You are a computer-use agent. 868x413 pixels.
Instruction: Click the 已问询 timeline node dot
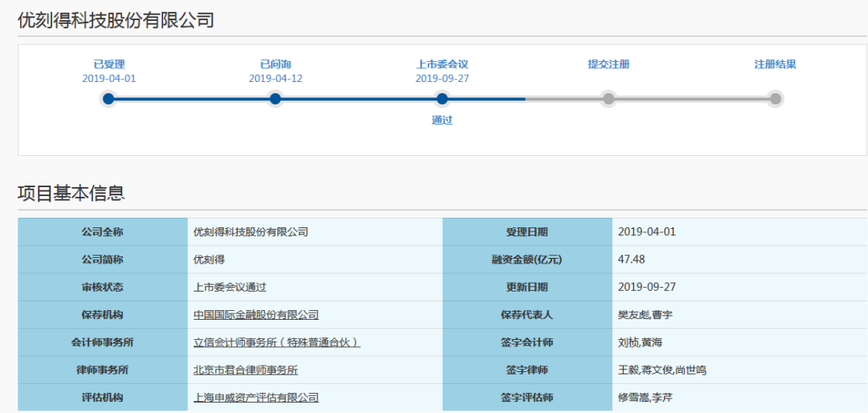pos(275,99)
